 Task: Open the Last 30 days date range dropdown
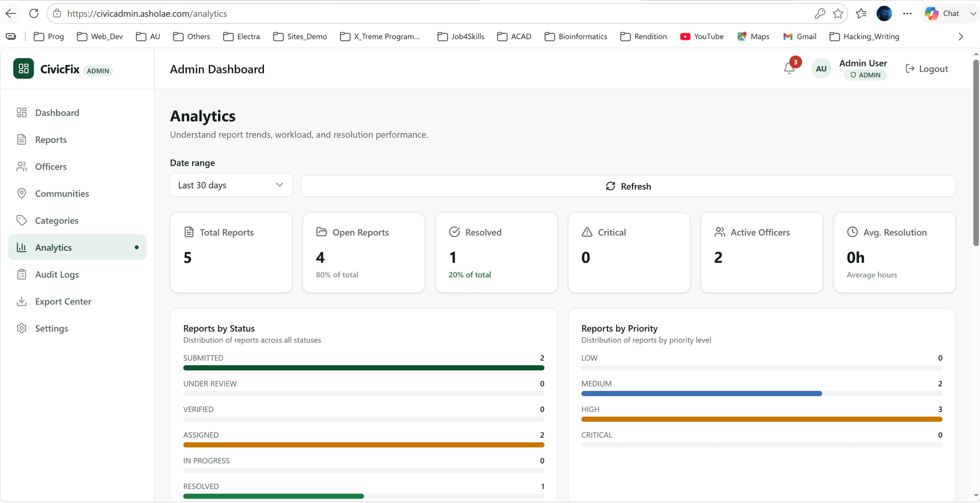pyautogui.click(x=231, y=185)
